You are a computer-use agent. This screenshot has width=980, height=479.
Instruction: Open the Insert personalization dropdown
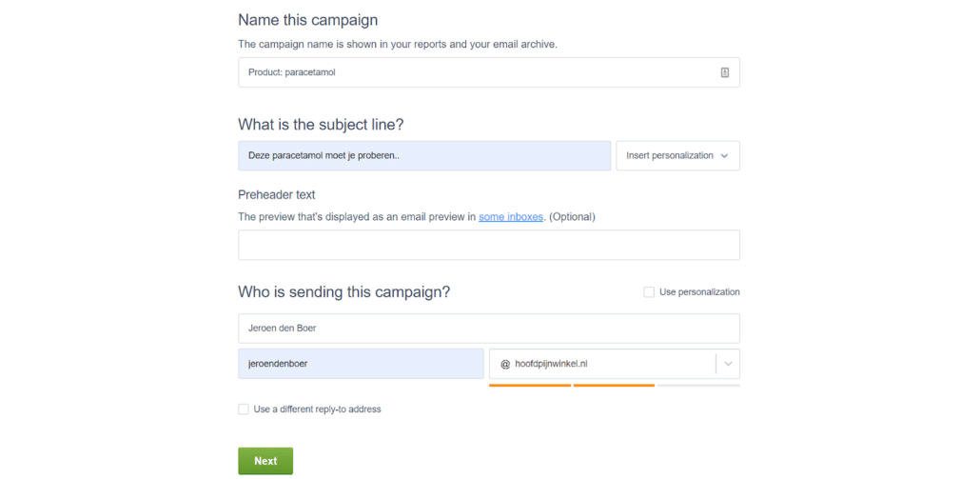coord(678,156)
